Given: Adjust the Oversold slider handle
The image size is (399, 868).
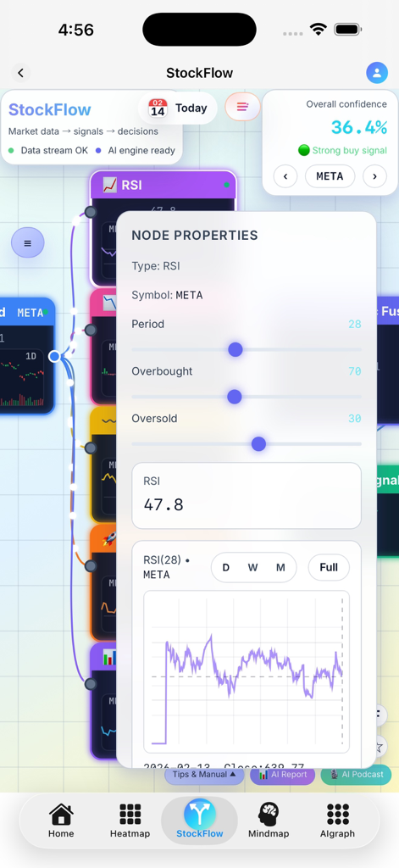Looking at the screenshot, I should 258,443.
